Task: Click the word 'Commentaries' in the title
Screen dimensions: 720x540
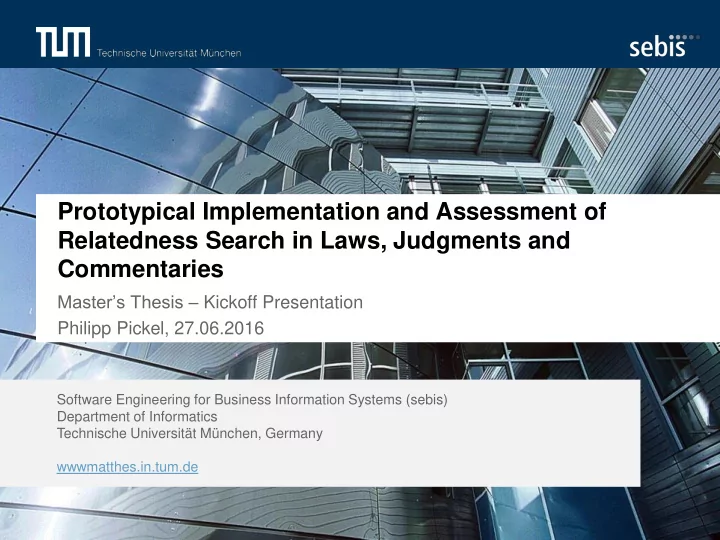Action: pyautogui.click(x=141, y=269)
